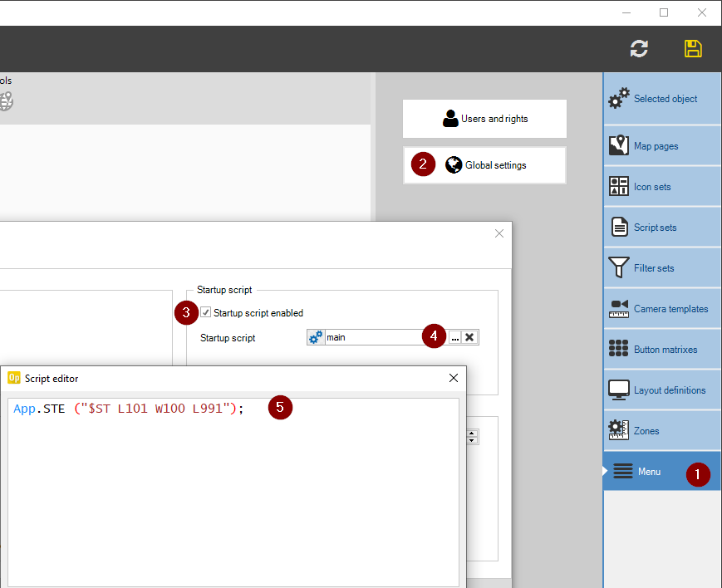Clear the startup script with X button
722x588 pixels.
(x=470, y=337)
